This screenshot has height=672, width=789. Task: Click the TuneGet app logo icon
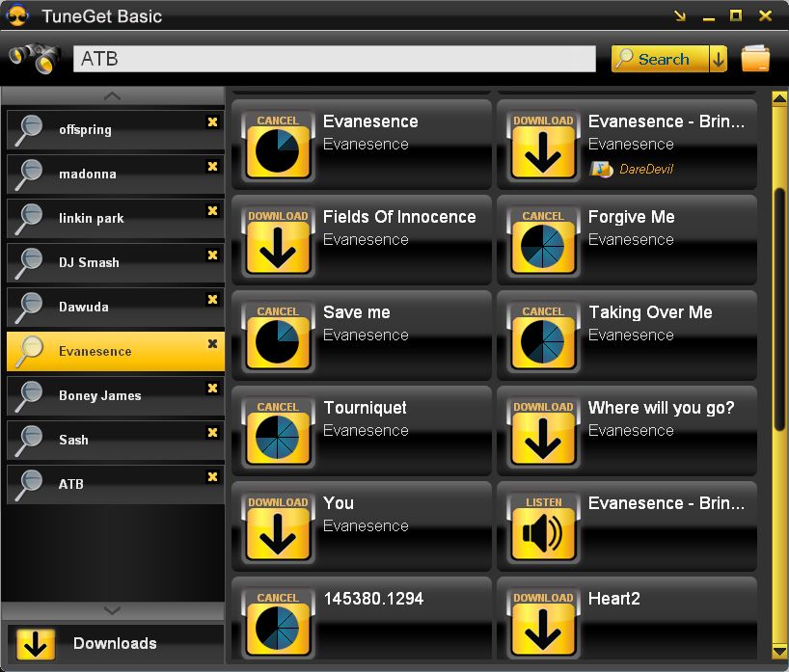pyautogui.click(x=18, y=15)
